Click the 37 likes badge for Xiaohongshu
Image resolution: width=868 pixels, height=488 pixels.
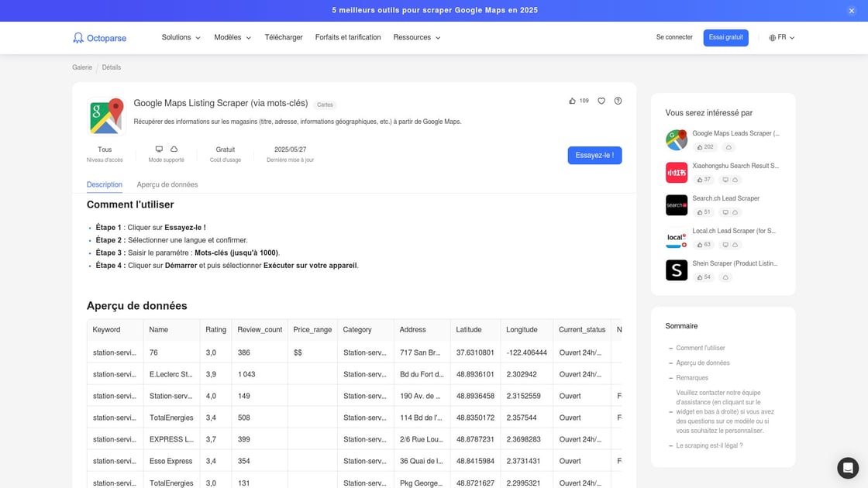click(x=704, y=180)
